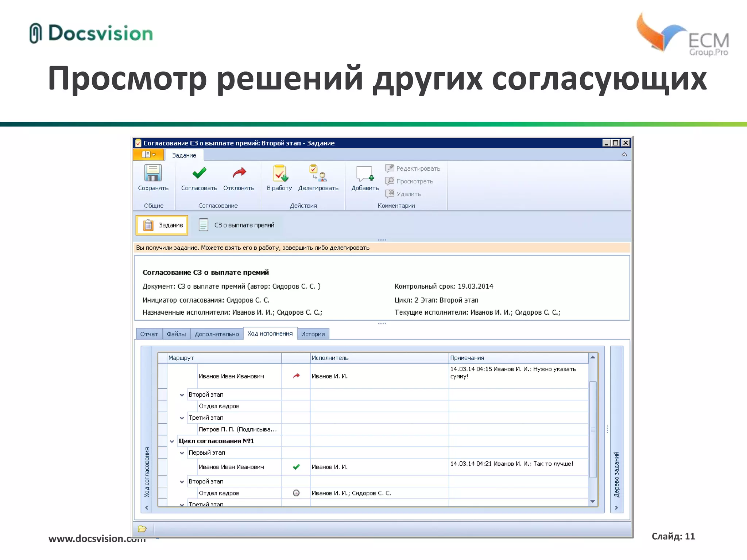The width and height of the screenshot is (747, 560).
Task: Close the task window
Action: pyautogui.click(x=626, y=143)
